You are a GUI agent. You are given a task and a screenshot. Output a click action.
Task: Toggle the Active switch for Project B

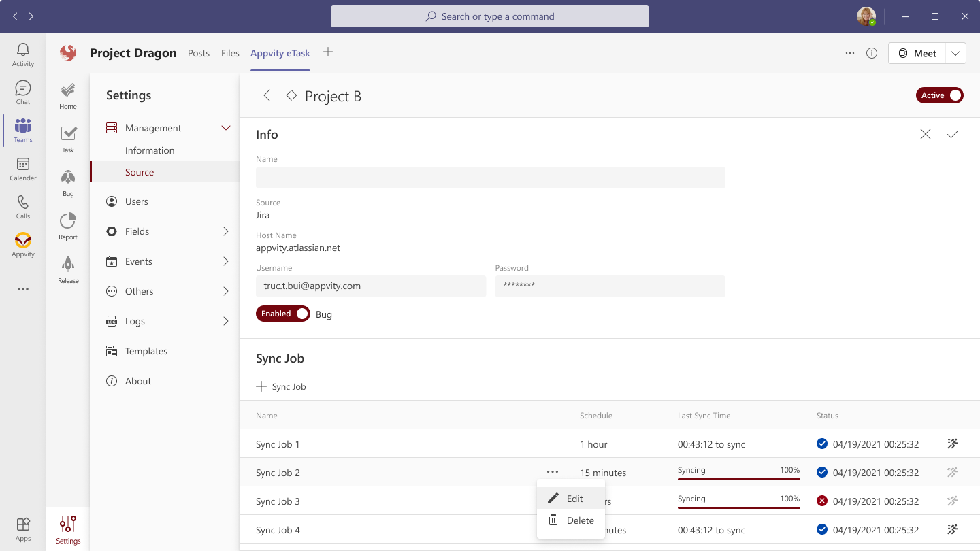tap(940, 95)
